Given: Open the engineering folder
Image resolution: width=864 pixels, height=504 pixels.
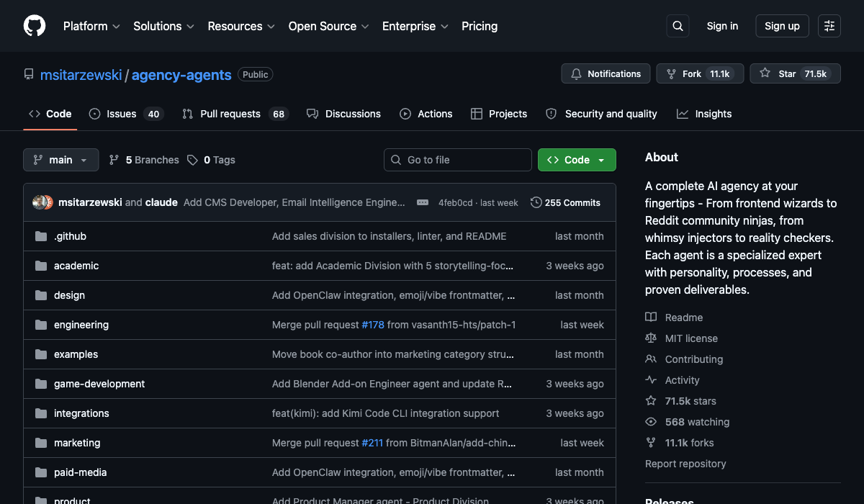Looking at the screenshot, I should [81, 325].
